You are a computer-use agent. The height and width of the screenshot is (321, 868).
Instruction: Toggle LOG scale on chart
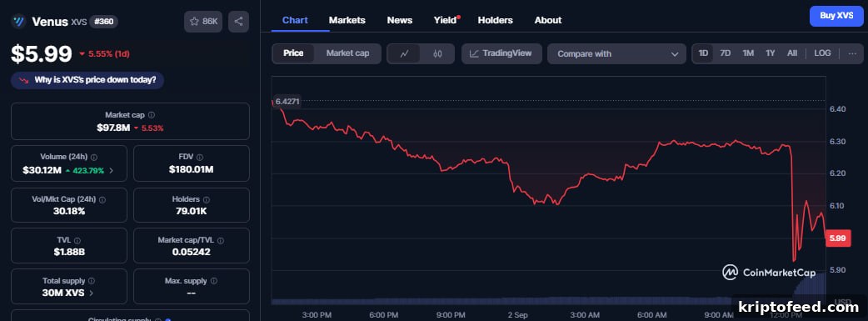pos(822,53)
